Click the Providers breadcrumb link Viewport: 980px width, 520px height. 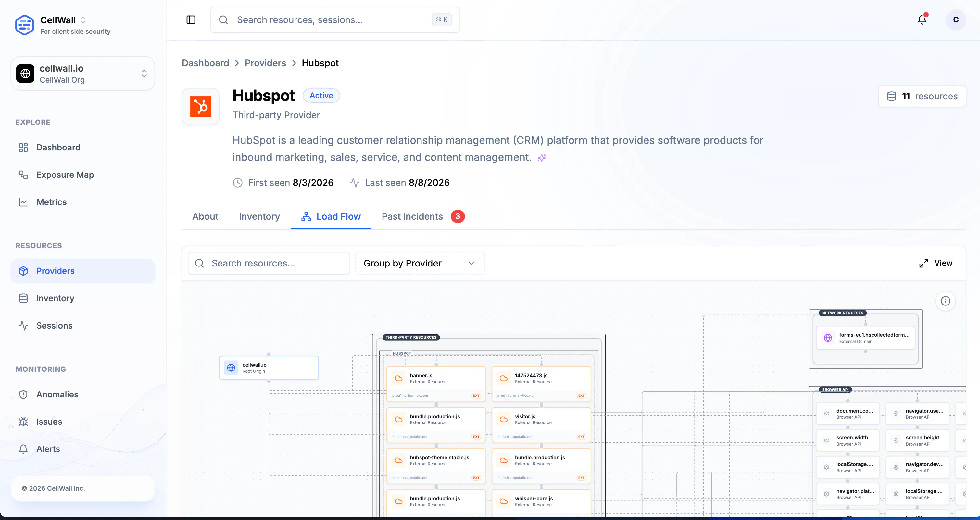point(265,63)
